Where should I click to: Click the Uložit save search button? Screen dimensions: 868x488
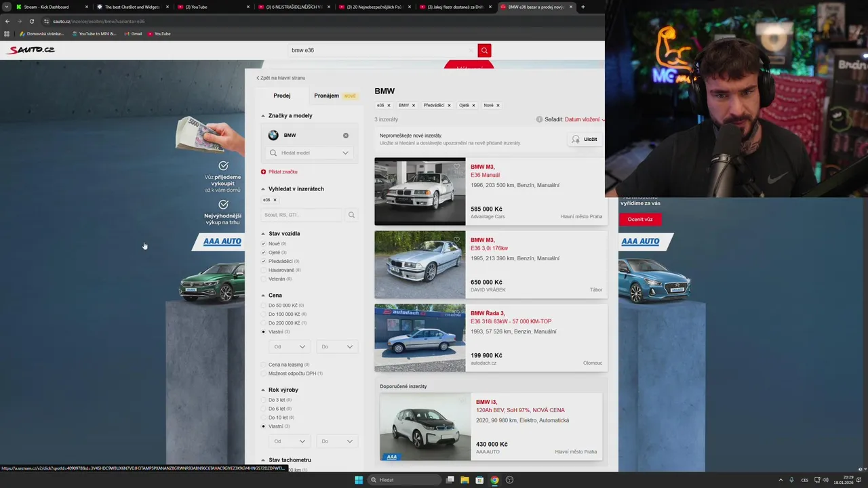coord(585,139)
